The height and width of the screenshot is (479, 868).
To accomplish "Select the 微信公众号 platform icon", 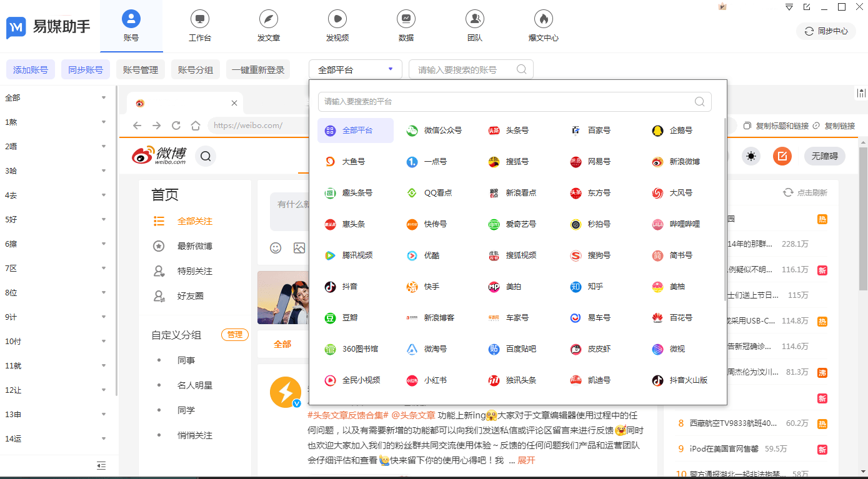I will [411, 130].
